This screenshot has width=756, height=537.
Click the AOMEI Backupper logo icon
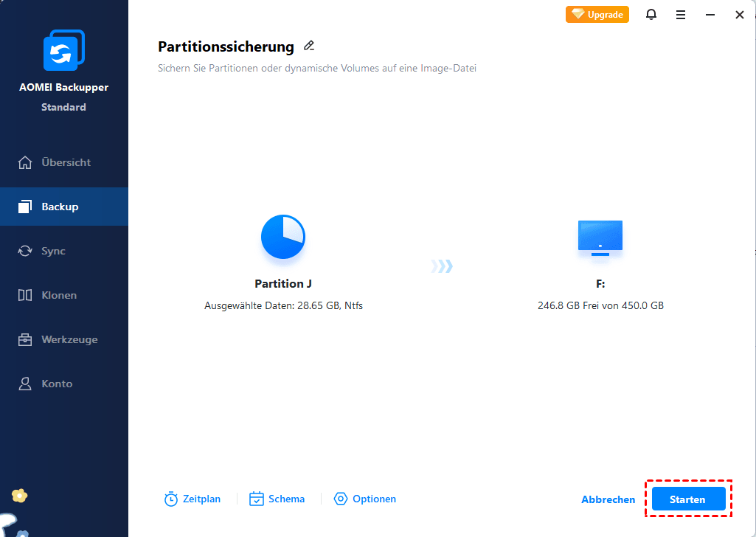(63, 50)
